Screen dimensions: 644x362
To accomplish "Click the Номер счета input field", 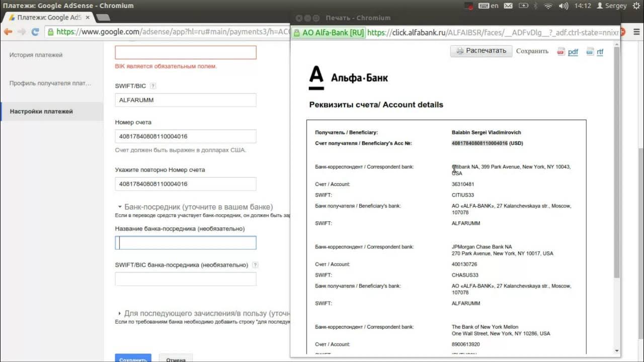I will [x=186, y=136].
